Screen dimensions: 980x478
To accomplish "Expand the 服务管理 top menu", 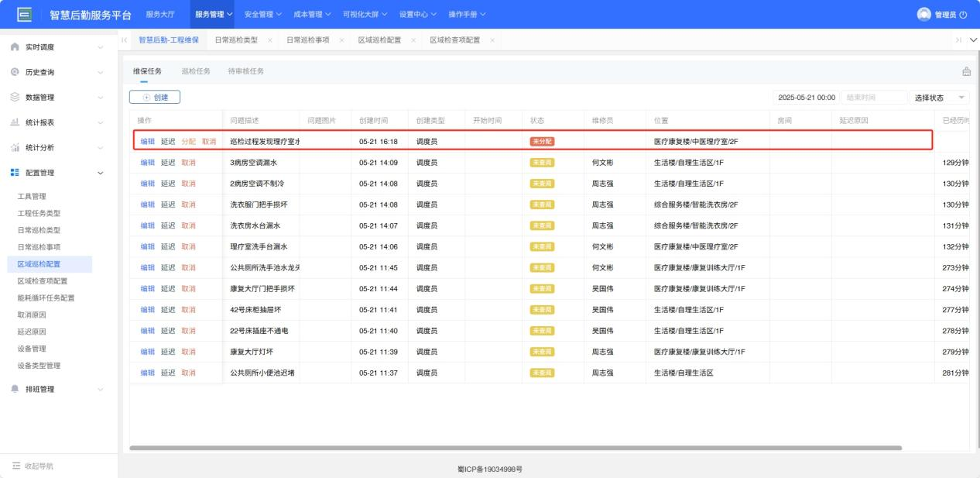I will (x=214, y=14).
